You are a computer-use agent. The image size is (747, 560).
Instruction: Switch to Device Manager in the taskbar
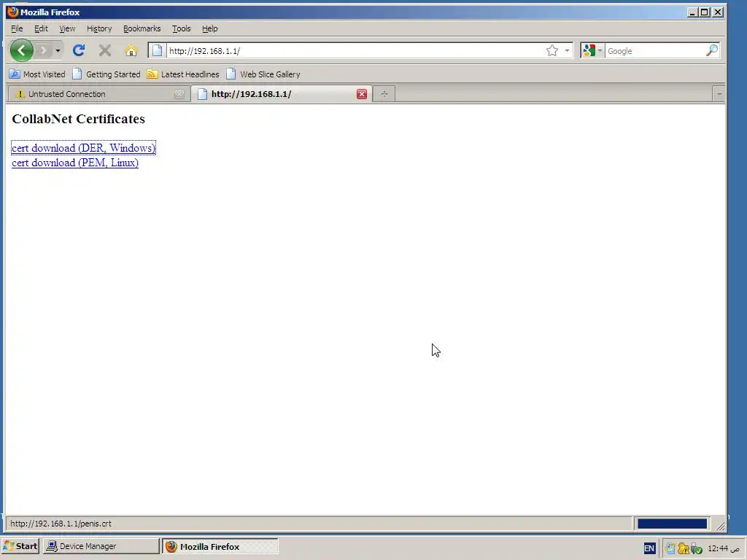tap(101, 546)
